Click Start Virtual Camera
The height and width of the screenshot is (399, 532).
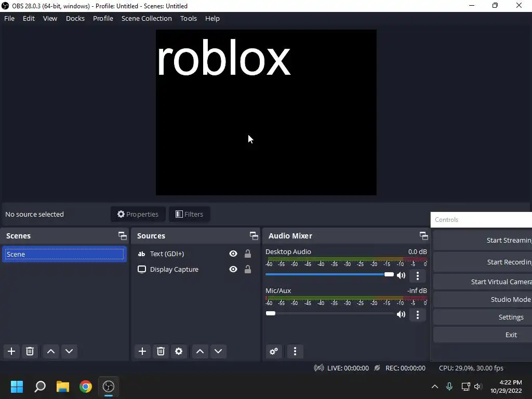click(x=483, y=282)
